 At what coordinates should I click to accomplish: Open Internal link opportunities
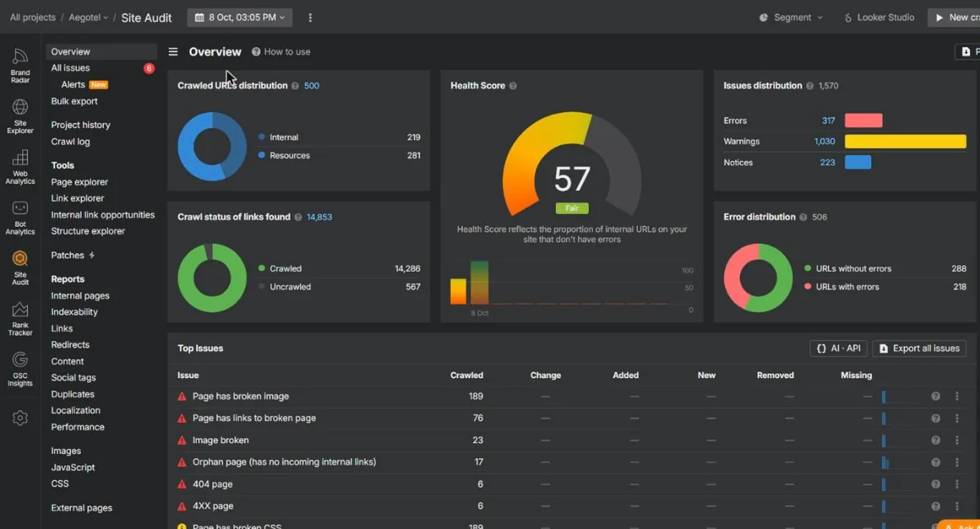click(x=103, y=215)
